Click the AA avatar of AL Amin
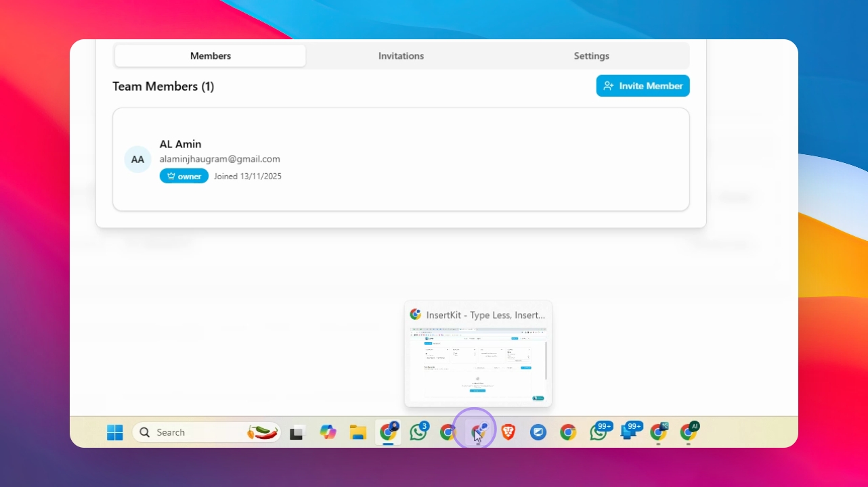868x487 pixels. coord(137,160)
